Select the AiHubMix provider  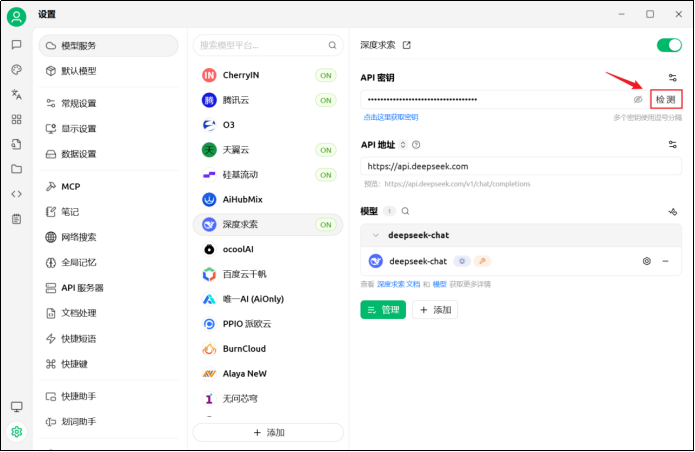pos(268,199)
